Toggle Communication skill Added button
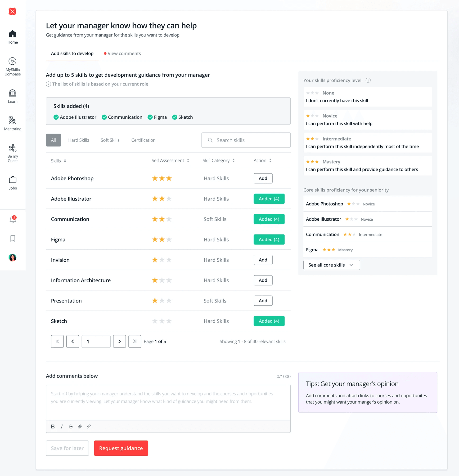The image size is (459, 476). click(x=269, y=219)
